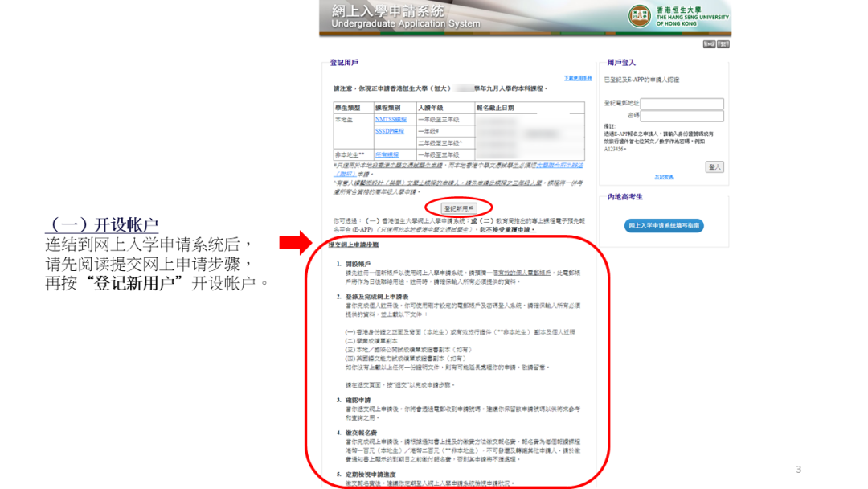Image resolution: width=868 pixels, height=489 pixels.
Task: Select slide heading （一）开设帐户
Action: [102, 225]
